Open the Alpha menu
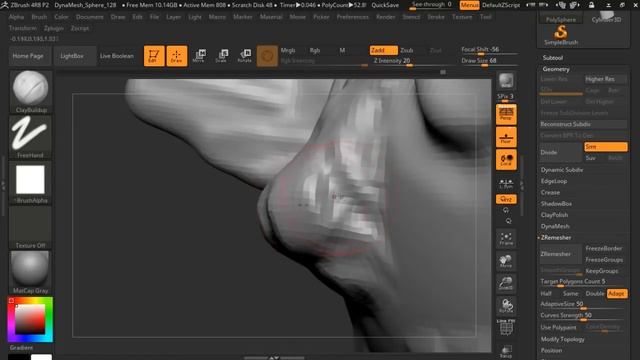This screenshot has width=640, height=360. (x=16, y=17)
